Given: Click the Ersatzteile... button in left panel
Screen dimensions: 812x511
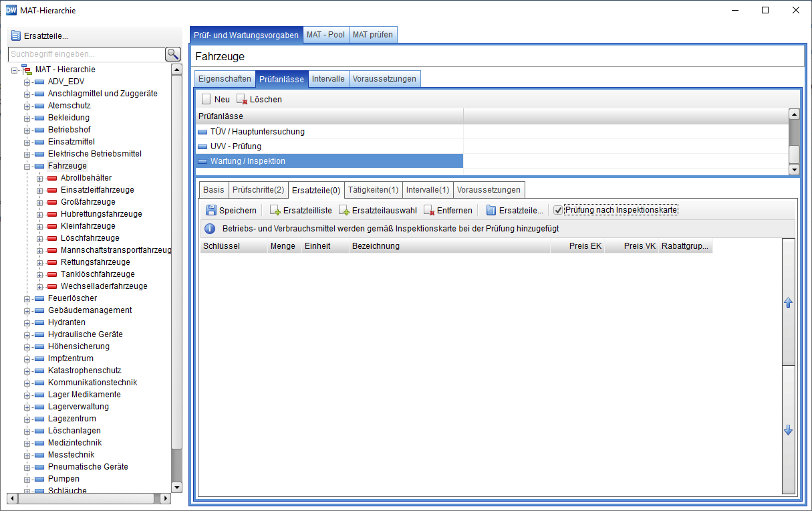Looking at the screenshot, I should coord(40,36).
